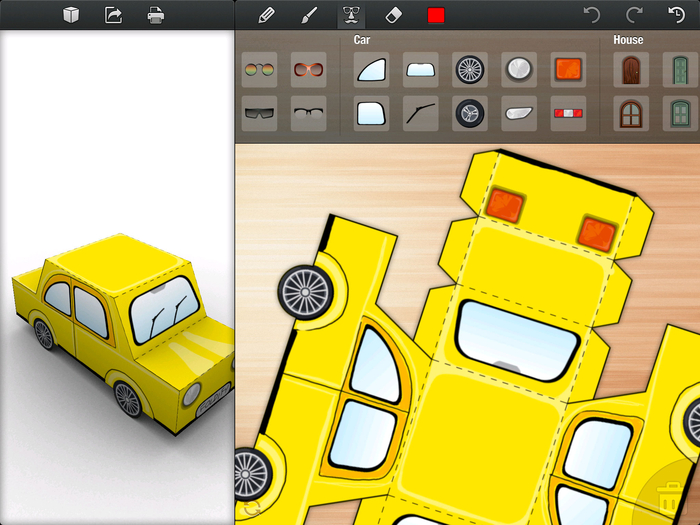Open the Stickers tool with mustache icon

click(x=351, y=15)
